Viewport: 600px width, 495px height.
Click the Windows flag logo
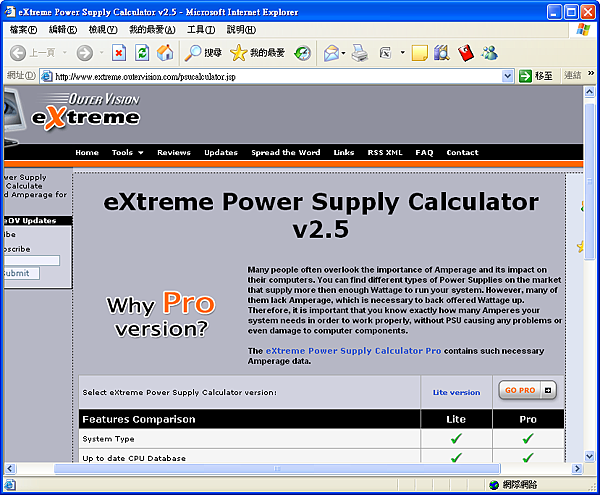coord(583,29)
